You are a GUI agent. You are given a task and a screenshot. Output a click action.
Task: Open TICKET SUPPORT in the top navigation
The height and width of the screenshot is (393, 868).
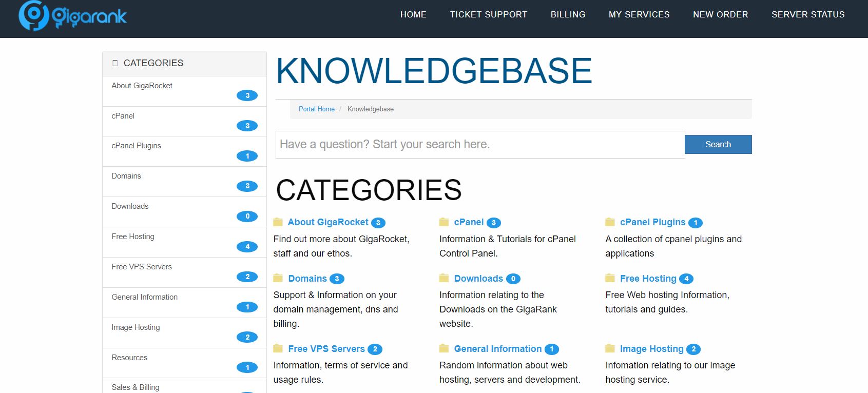click(489, 14)
